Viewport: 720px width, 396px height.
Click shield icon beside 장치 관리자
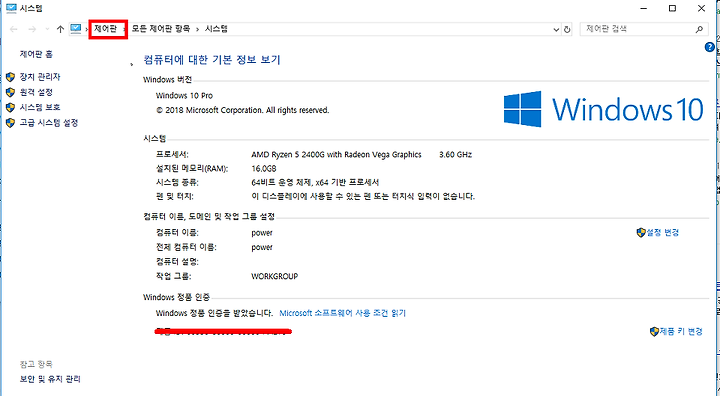(x=11, y=77)
